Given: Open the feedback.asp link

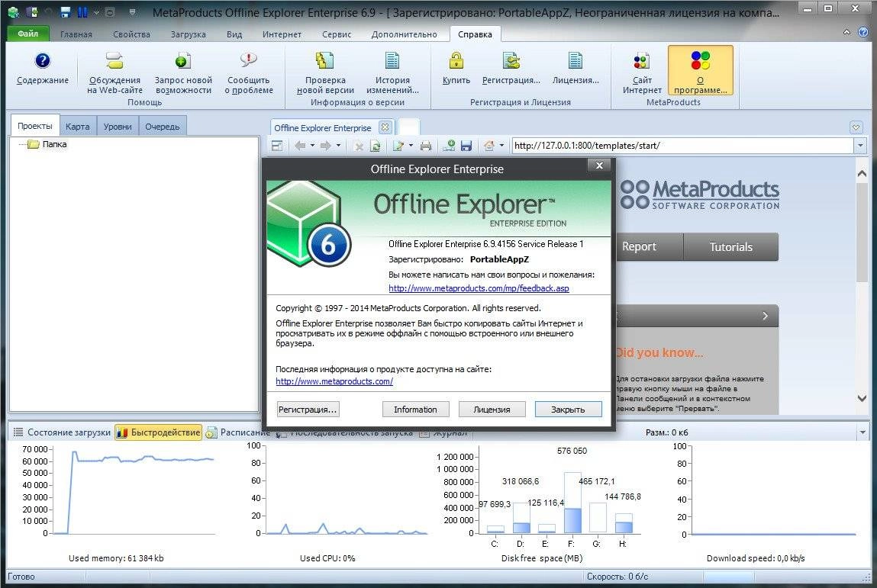Looking at the screenshot, I should pyautogui.click(x=479, y=288).
